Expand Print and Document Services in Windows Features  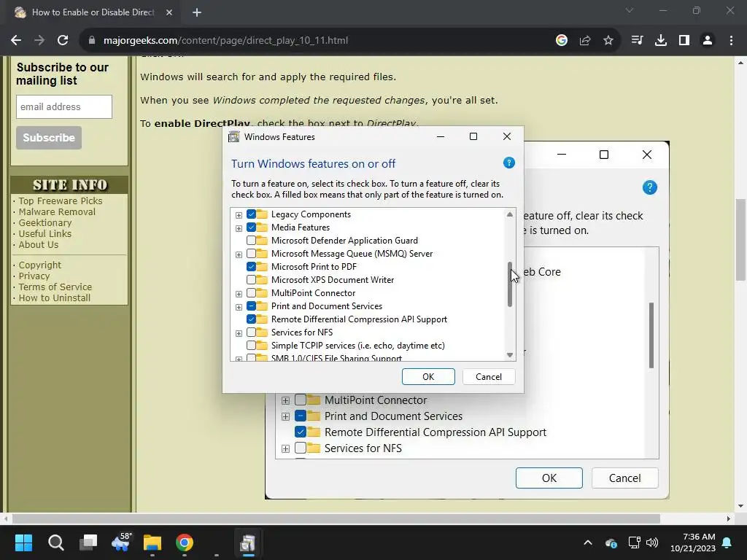pos(239,307)
